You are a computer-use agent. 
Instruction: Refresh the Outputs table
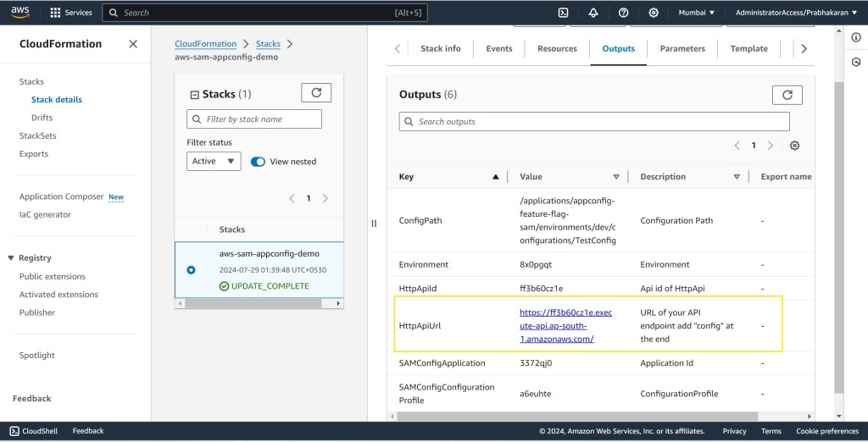[787, 95]
